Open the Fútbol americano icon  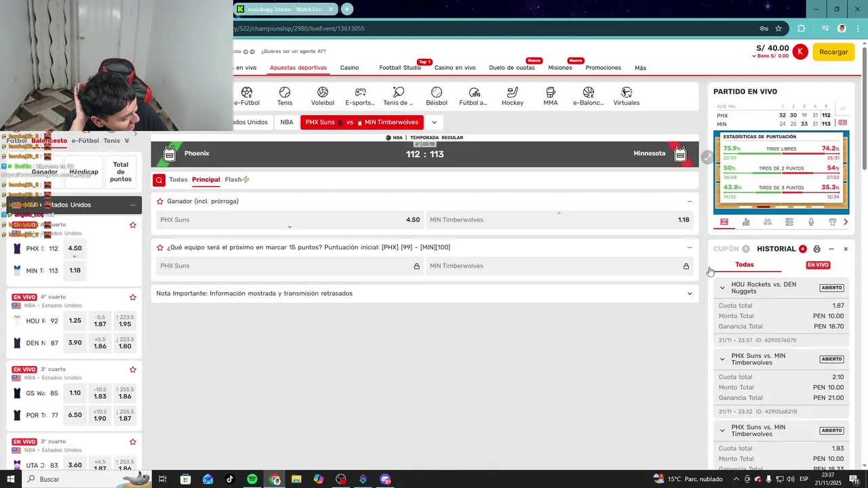(x=474, y=96)
